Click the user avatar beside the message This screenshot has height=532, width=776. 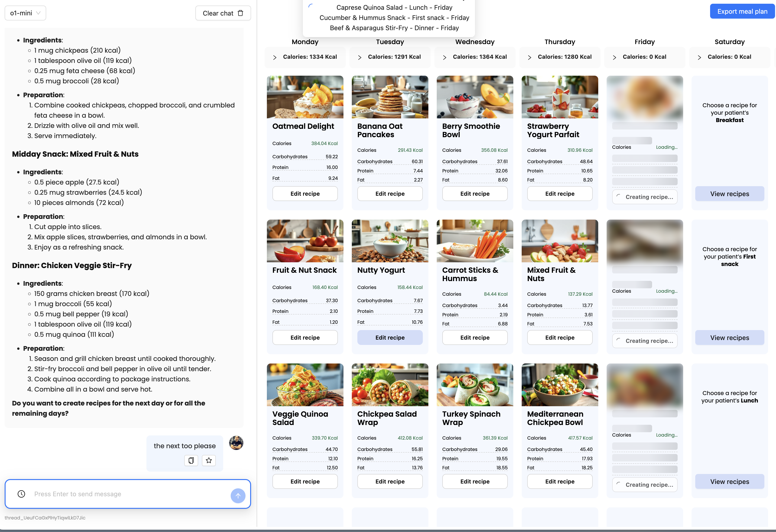(236, 443)
